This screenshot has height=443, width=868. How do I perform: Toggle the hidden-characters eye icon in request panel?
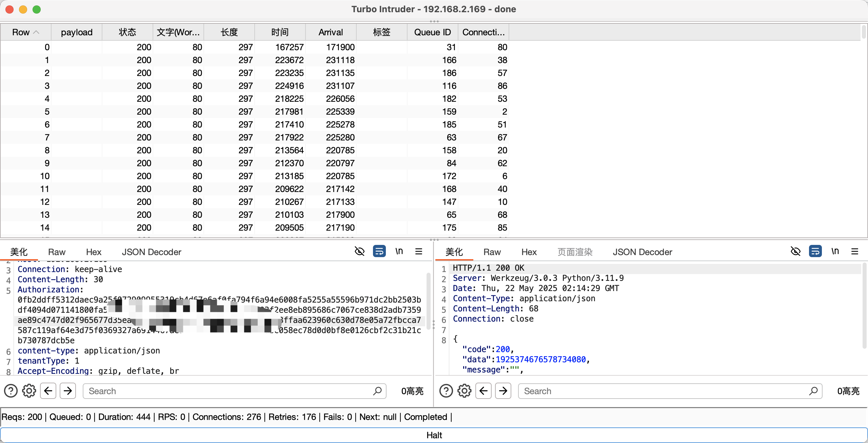tap(359, 251)
